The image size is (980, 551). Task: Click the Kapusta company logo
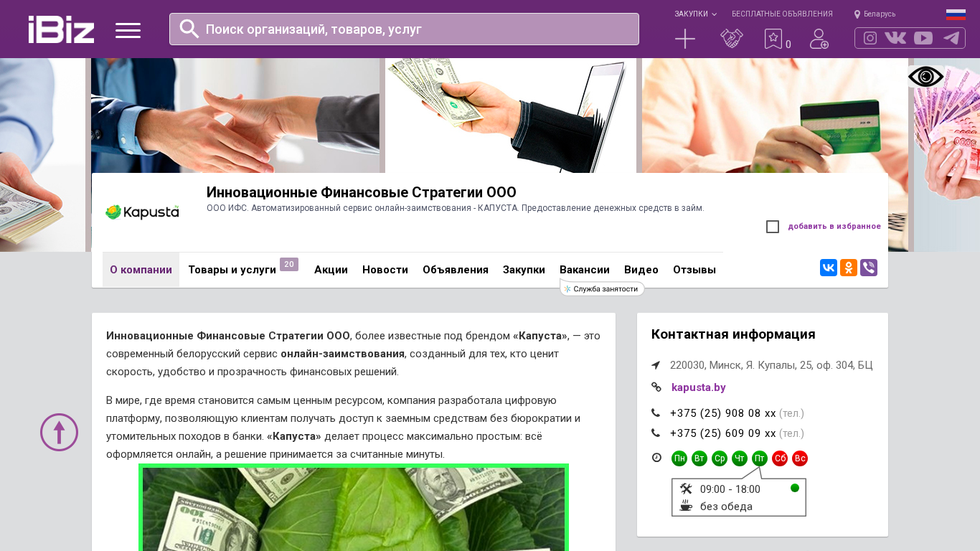click(142, 212)
